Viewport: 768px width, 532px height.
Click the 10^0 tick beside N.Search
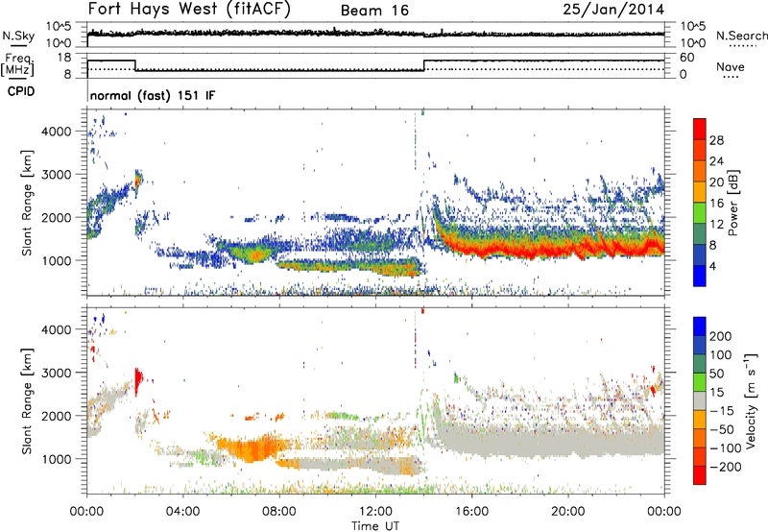tap(693, 43)
